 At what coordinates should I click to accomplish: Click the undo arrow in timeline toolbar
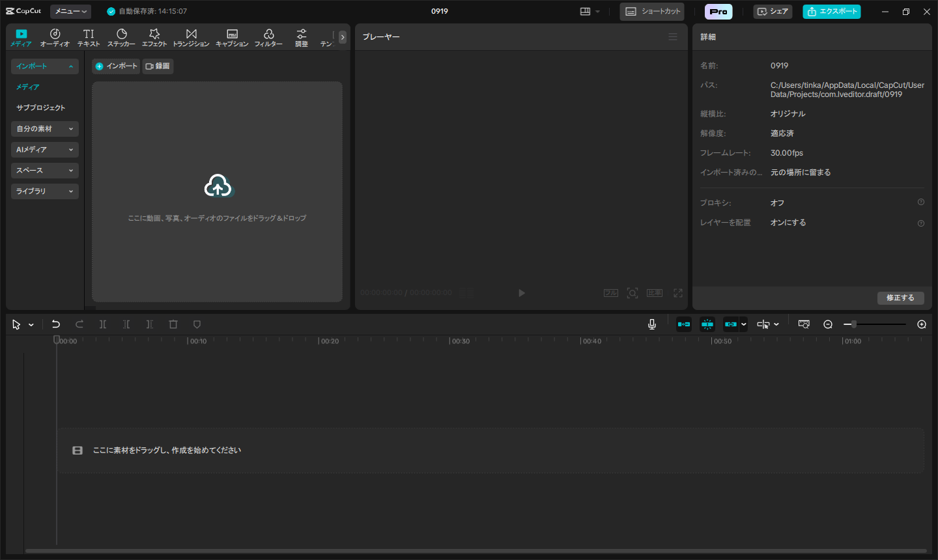pyautogui.click(x=56, y=324)
